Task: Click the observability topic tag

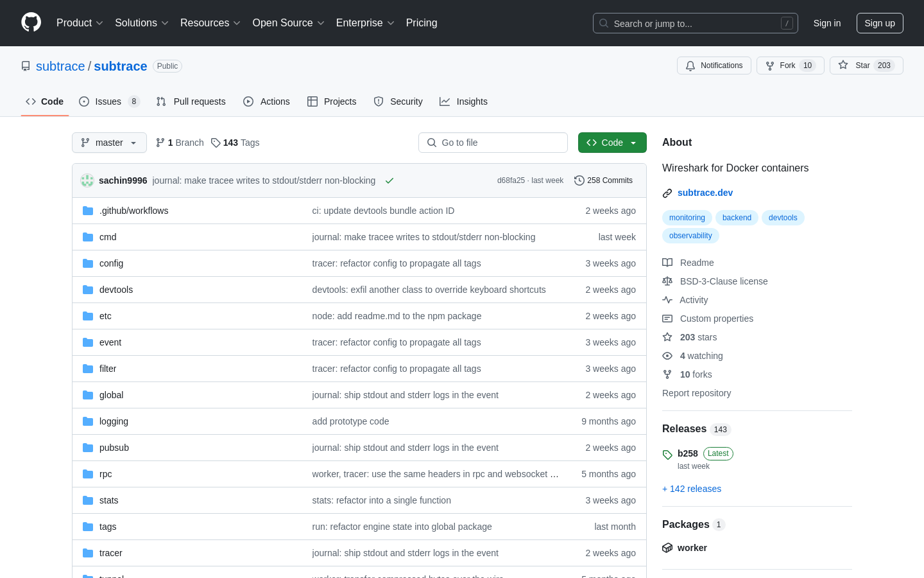Action: pos(690,236)
